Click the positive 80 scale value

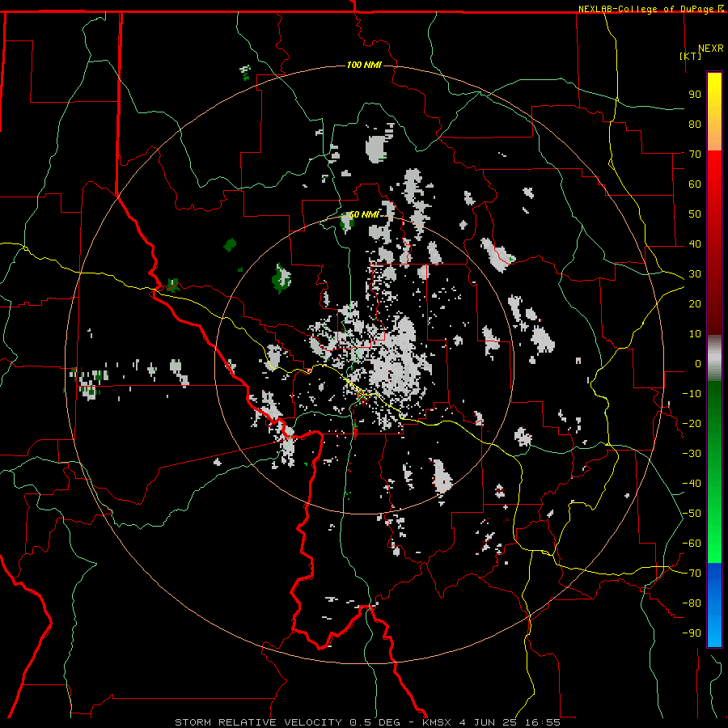tap(695, 125)
